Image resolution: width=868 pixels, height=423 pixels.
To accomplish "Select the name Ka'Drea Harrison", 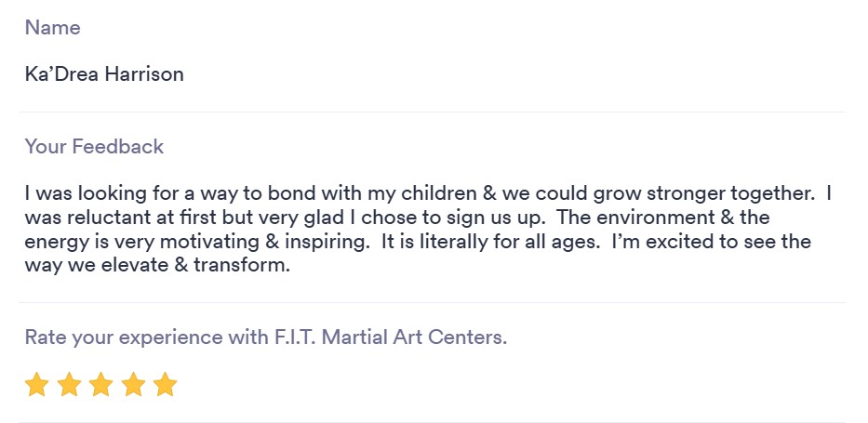I will pos(104,74).
